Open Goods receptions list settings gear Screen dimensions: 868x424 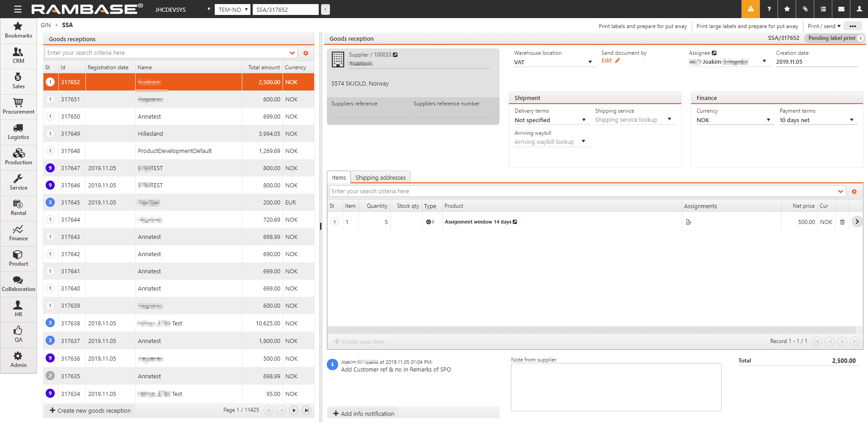306,53
